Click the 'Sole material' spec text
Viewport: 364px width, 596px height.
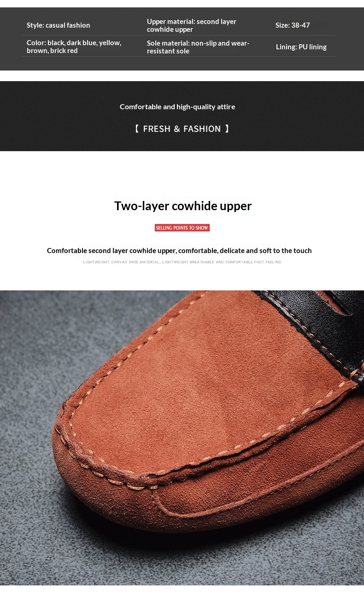click(x=198, y=47)
